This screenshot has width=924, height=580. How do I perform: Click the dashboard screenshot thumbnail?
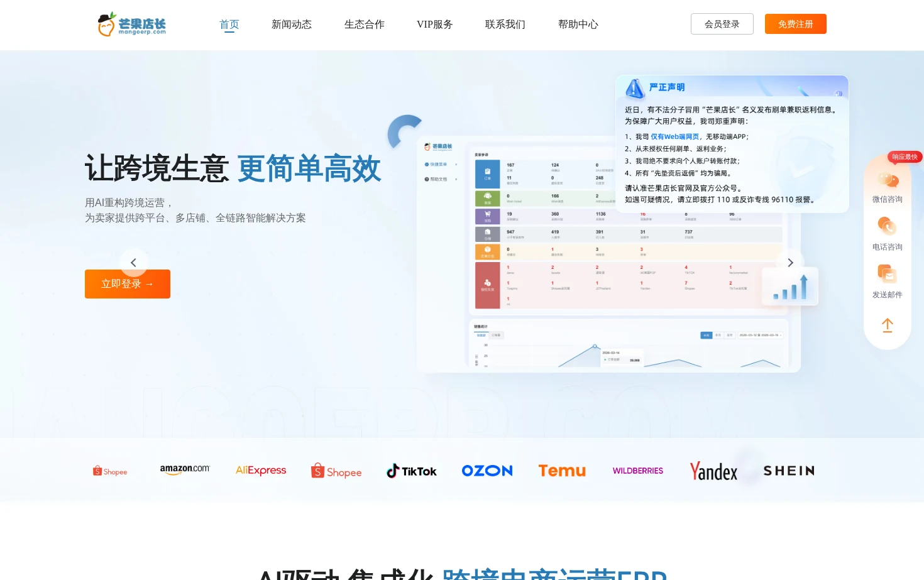[608, 254]
